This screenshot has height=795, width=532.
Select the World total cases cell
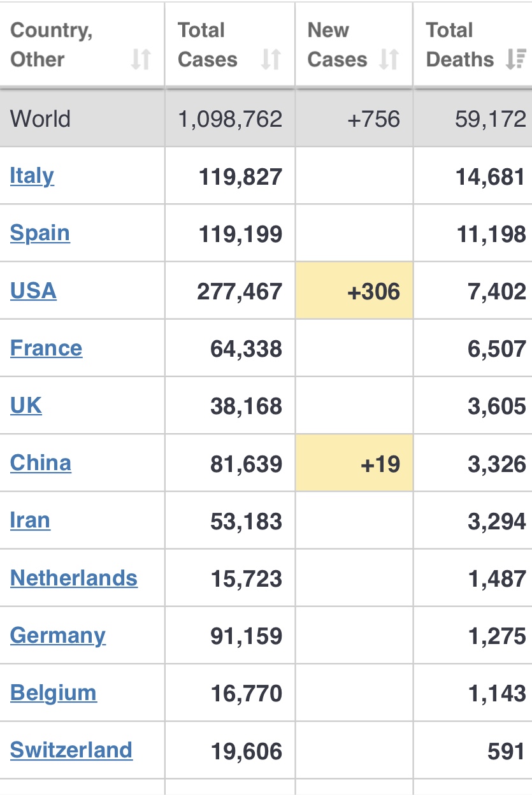(230, 118)
